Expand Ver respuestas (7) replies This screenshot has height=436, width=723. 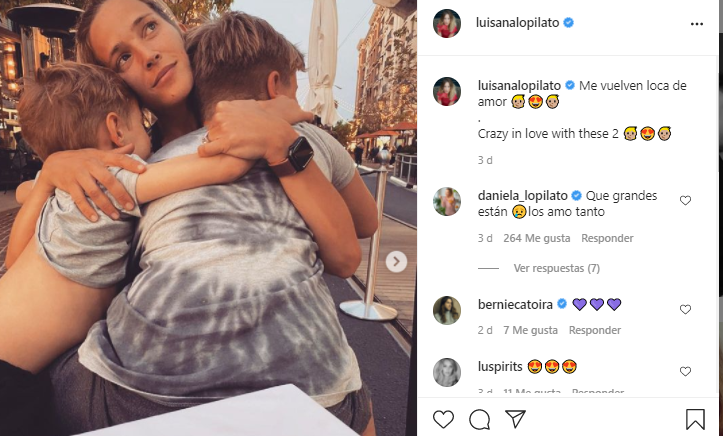pyautogui.click(x=557, y=268)
